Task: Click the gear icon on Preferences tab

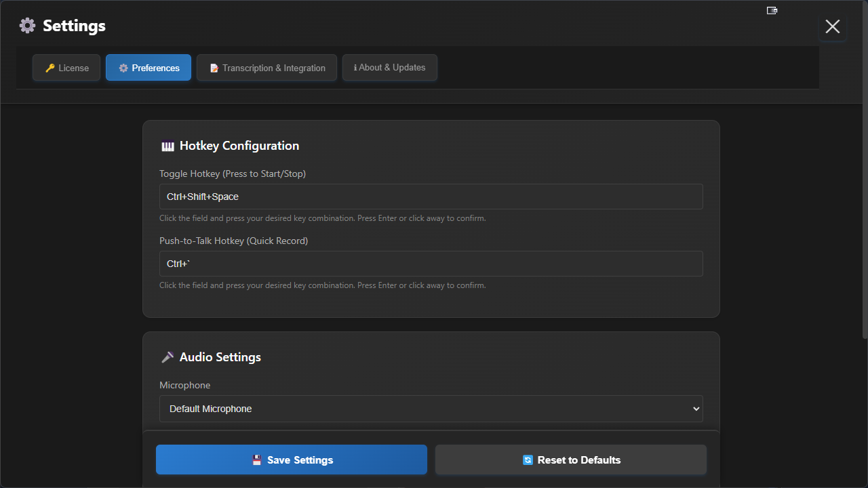Action: coord(123,68)
